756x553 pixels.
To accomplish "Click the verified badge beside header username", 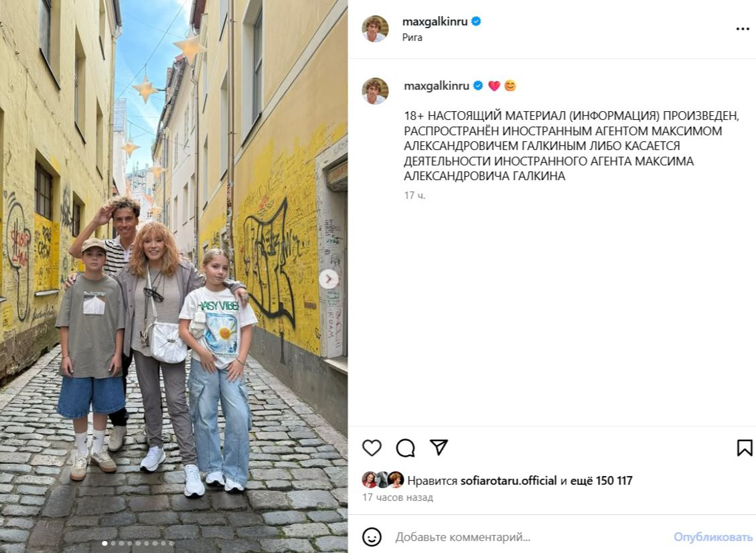I will pyautogui.click(x=476, y=21).
